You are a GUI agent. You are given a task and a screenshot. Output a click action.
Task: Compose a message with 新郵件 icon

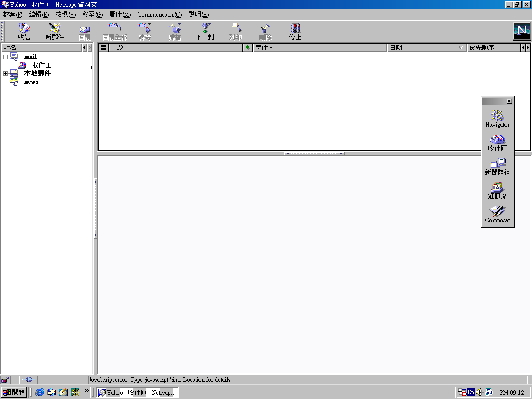point(54,32)
